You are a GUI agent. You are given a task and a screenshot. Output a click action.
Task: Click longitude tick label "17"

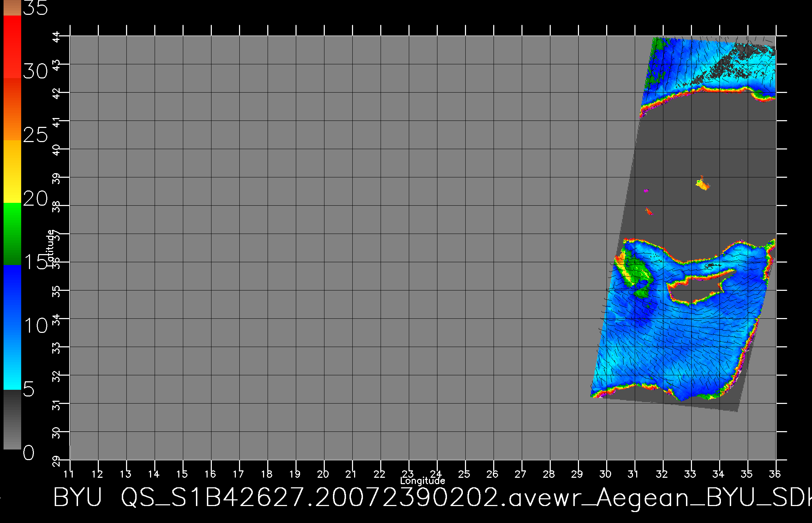pos(239,474)
